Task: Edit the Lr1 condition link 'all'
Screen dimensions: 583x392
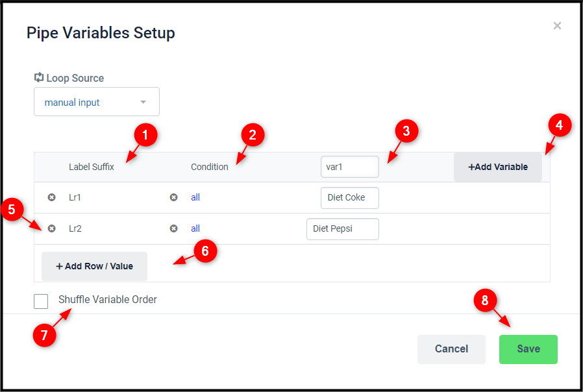Action: pyautogui.click(x=195, y=197)
